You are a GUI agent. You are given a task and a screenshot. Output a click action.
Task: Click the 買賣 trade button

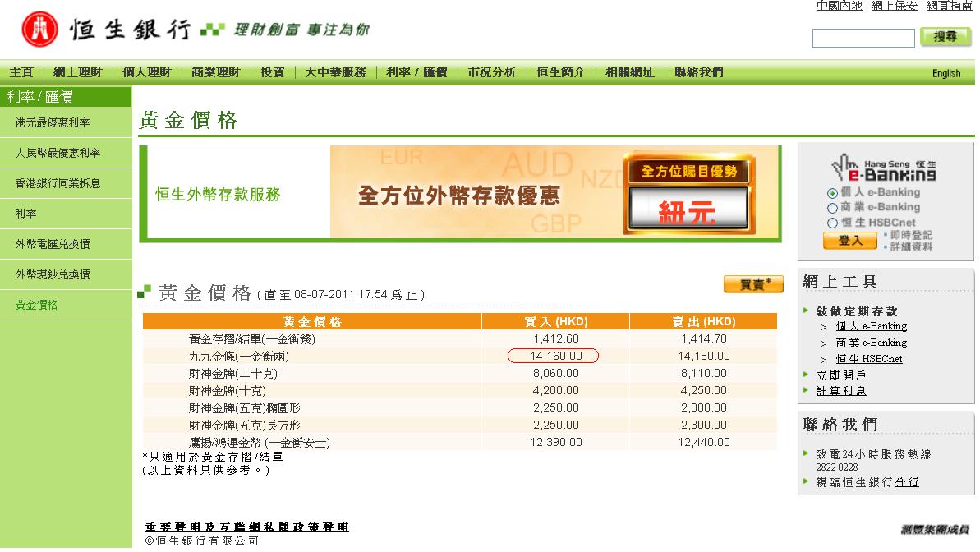[752, 284]
